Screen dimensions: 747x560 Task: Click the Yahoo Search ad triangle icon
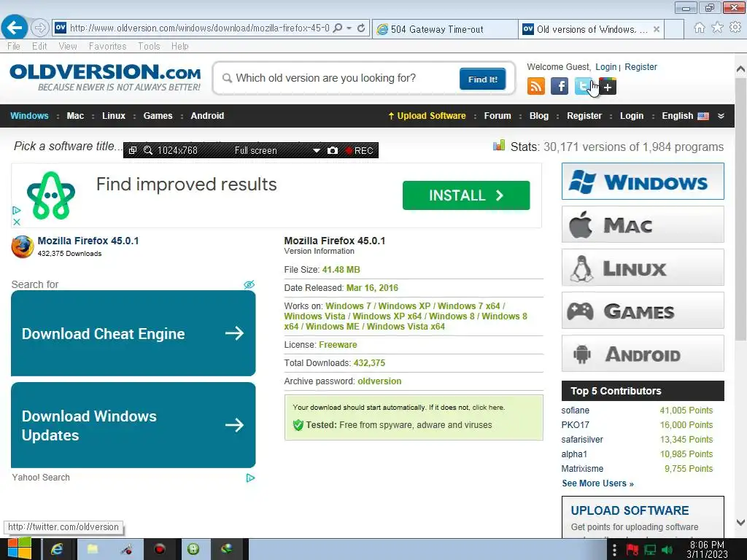[251, 478]
